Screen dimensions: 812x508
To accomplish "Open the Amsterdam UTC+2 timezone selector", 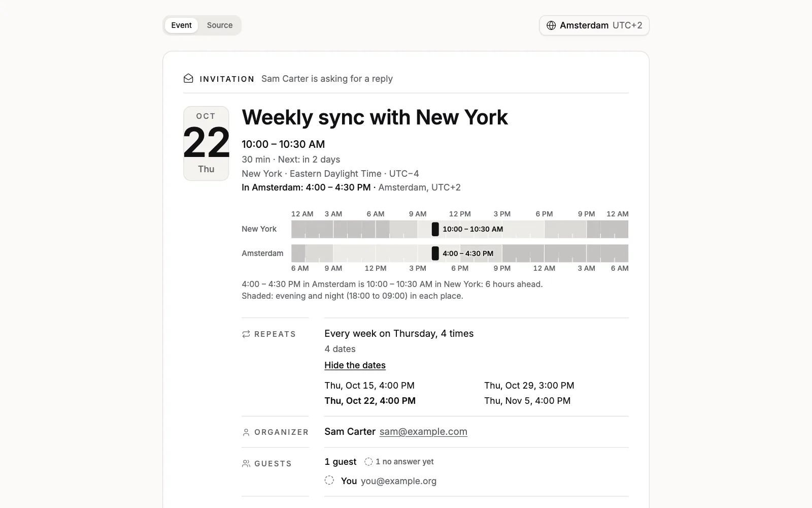I will point(594,25).
